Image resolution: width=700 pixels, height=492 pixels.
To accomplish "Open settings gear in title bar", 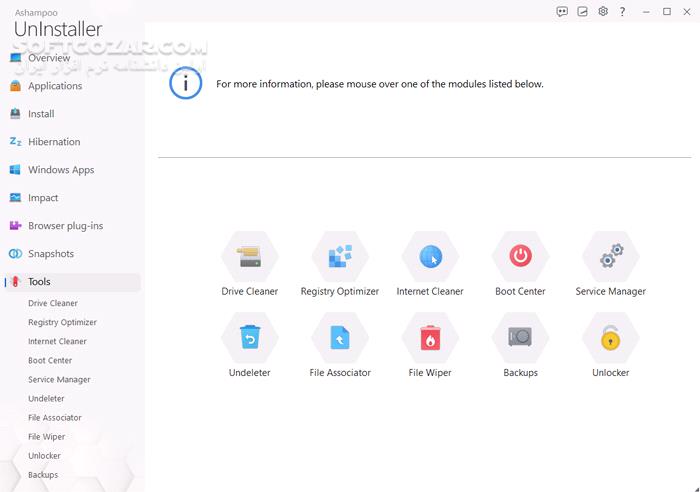I will [x=603, y=12].
